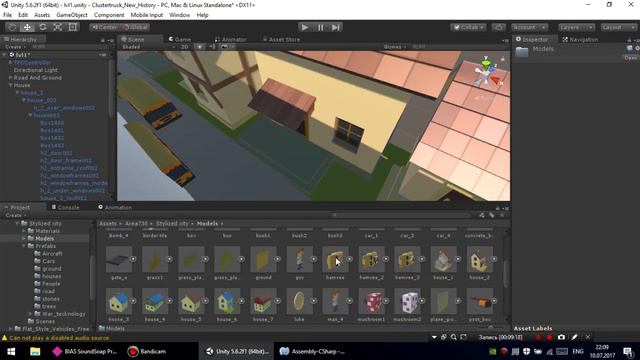The height and width of the screenshot is (360, 640).
Task: Open File Explorer from taskbar
Action: pyautogui.click(x=35, y=351)
